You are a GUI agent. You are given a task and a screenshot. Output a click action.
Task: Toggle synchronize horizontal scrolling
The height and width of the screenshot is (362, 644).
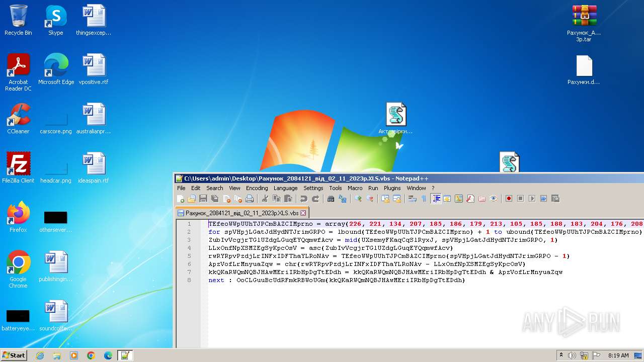[x=397, y=199]
